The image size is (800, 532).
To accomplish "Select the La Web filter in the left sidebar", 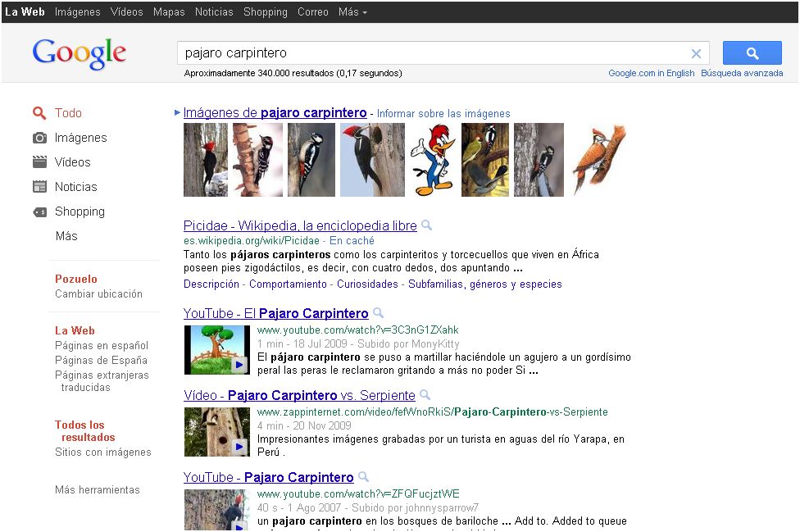I will point(75,330).
